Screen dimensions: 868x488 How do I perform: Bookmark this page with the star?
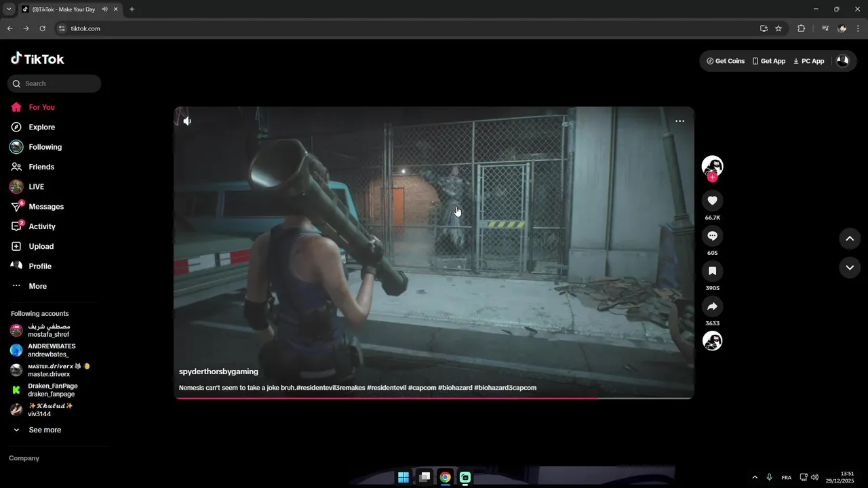tap(778, 28)
